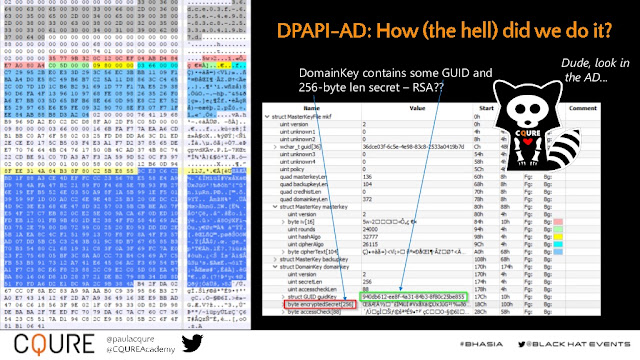The height and width of the screenshot is (360, 640).
Task: Click the hashAlgo value 32777
Action: pyautogui.click(x=369, y=237)
